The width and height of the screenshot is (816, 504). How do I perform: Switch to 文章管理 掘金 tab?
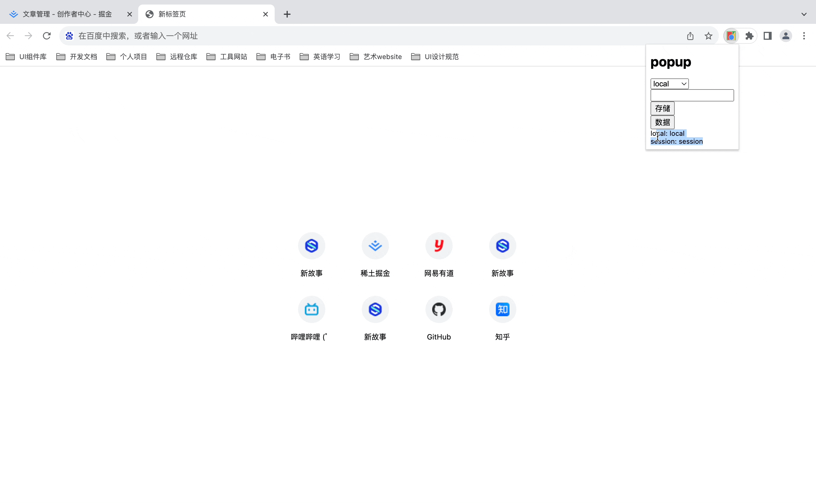67,14
